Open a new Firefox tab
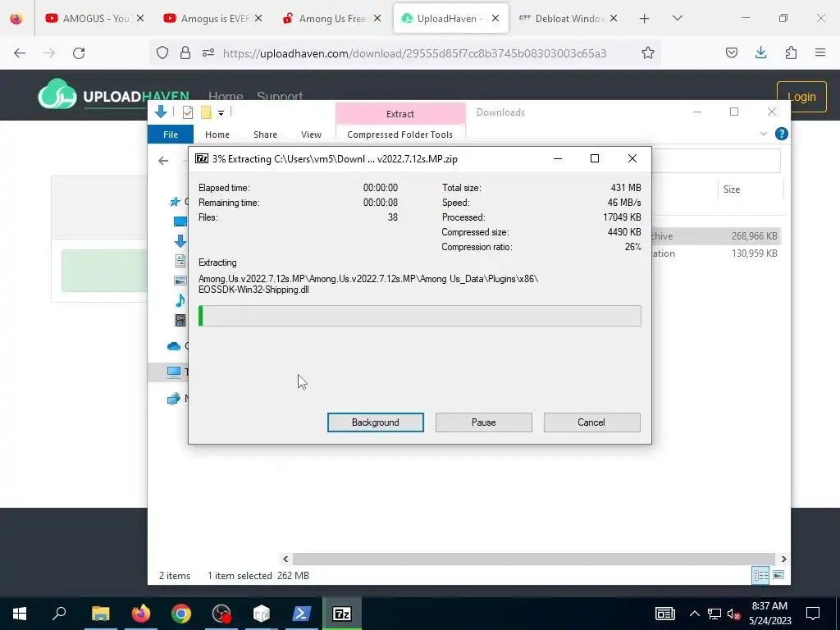The height and width of the screenshot is (630, 840). pos(645,19)
